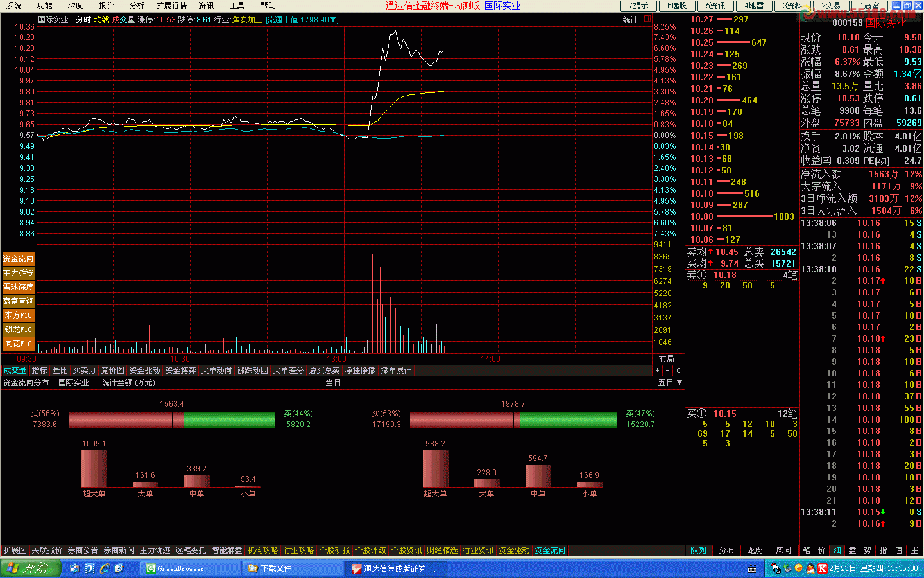
Task: Switch to the 队列 order panel tab
Action: (698, 550)
